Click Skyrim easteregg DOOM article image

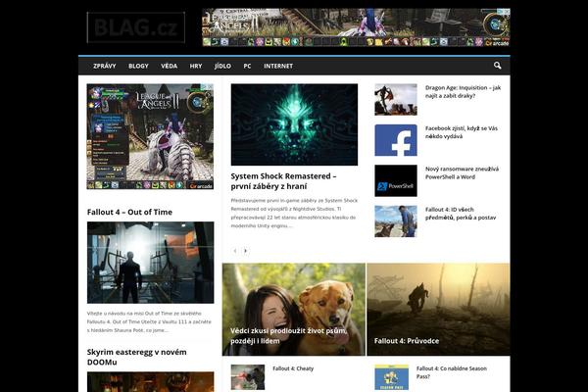tap(150, 382)
